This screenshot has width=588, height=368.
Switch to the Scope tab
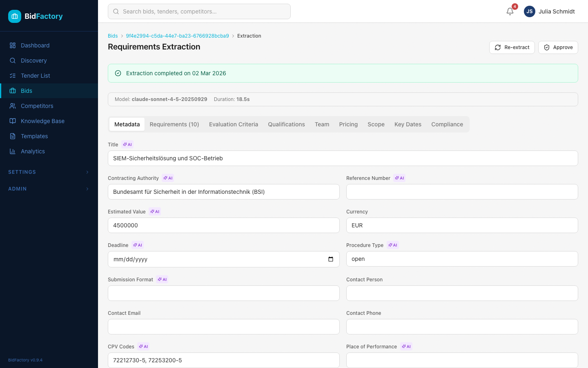376,124
